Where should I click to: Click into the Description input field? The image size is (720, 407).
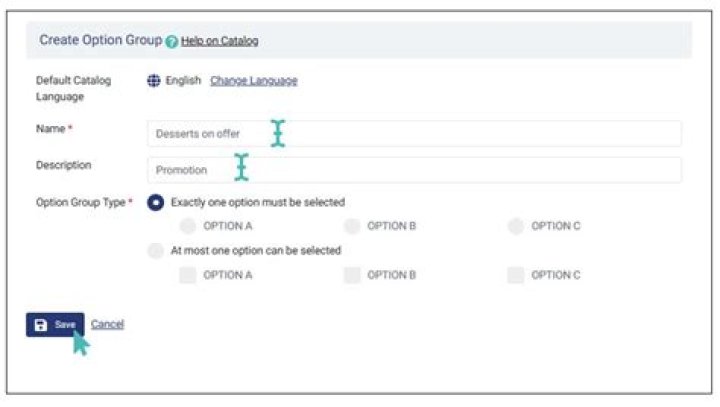(414, 170)
